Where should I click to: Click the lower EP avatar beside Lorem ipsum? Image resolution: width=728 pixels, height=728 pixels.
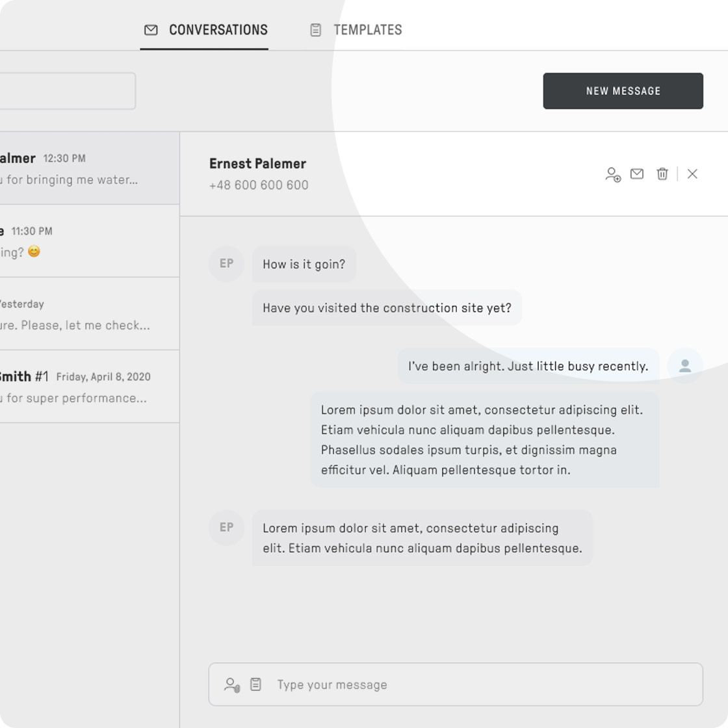227,527
